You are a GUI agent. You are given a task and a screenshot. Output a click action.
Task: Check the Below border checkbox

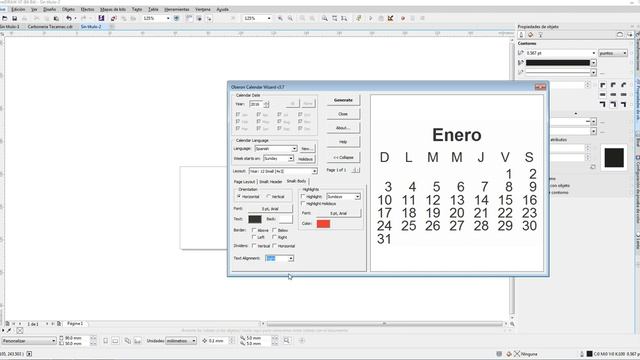[x=274, y=230]
